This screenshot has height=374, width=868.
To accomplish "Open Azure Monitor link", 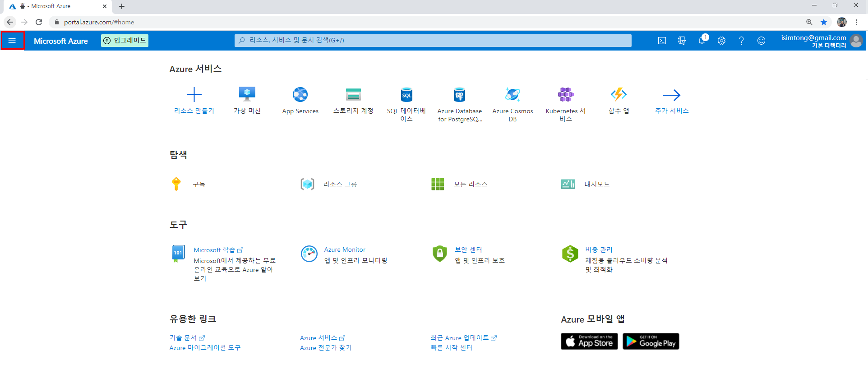I will (x=345, y=249).
